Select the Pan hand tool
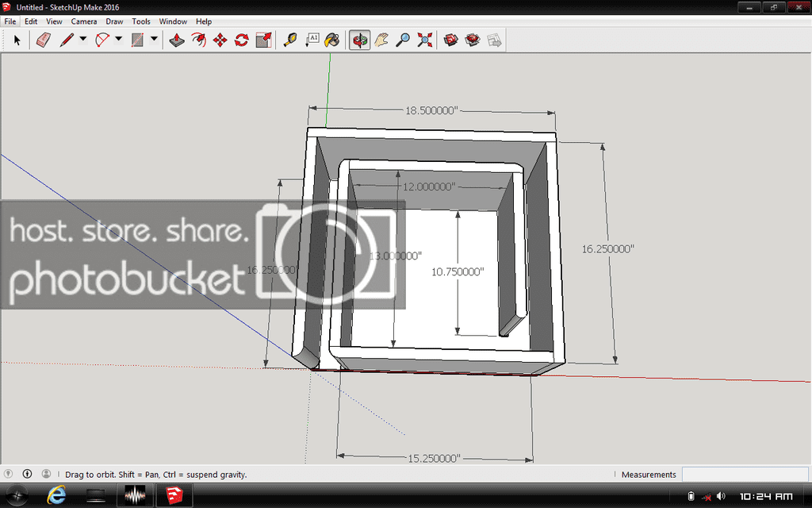 point(381,40)
